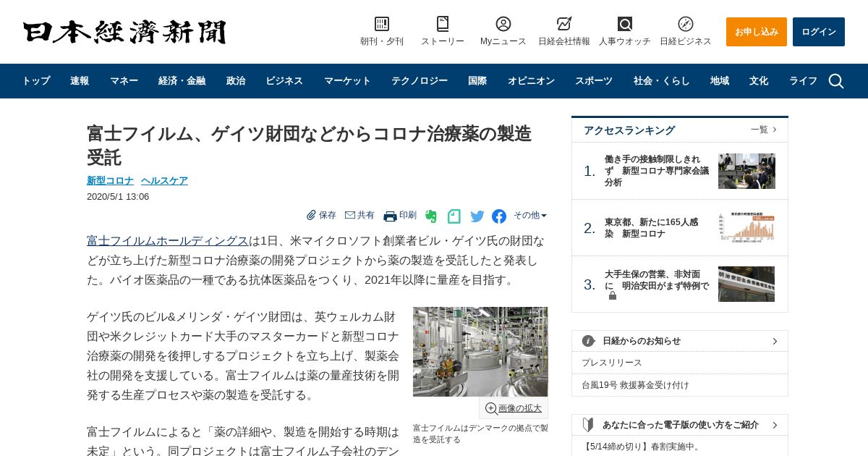Click the book icon beside あなたに合った電子版
Image resolution: width=868 pixels, height=456 pixels.
coord(589,425)
